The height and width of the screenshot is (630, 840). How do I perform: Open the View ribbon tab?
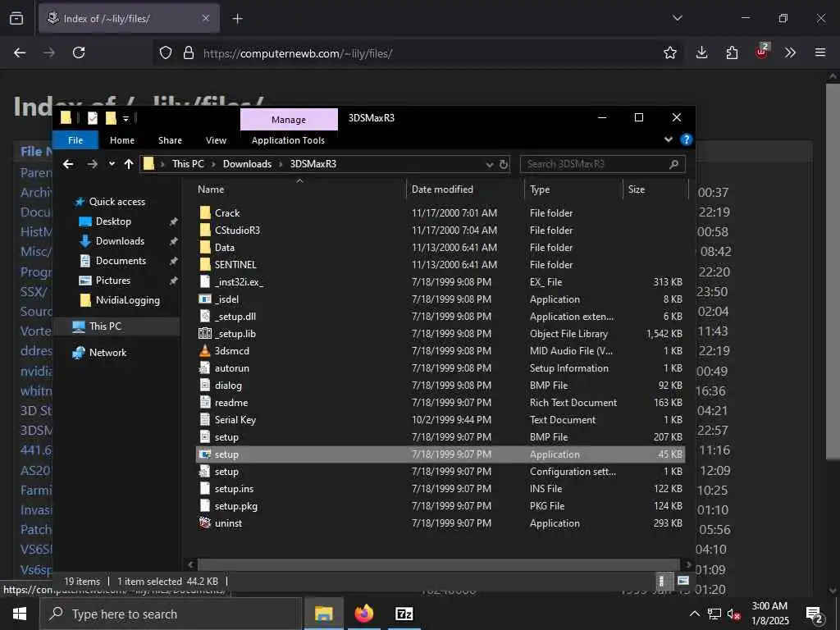(x=216, y=140)
